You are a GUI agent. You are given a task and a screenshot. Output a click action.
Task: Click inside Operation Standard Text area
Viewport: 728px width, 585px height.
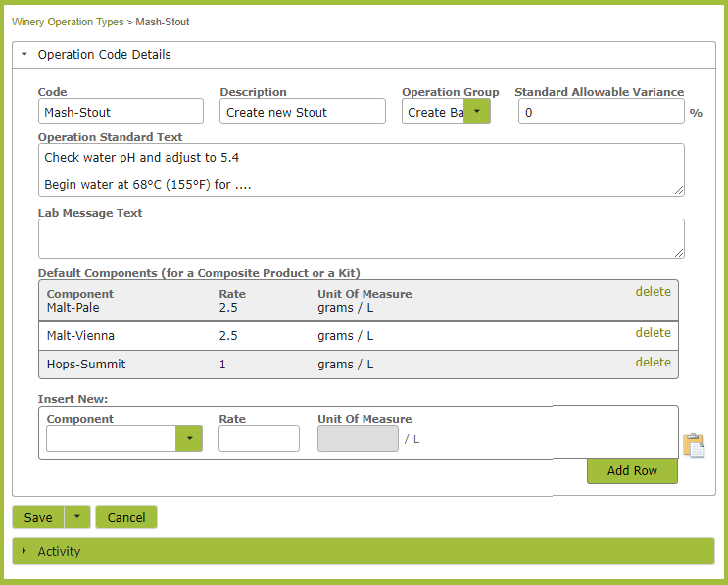click(362, 170)
